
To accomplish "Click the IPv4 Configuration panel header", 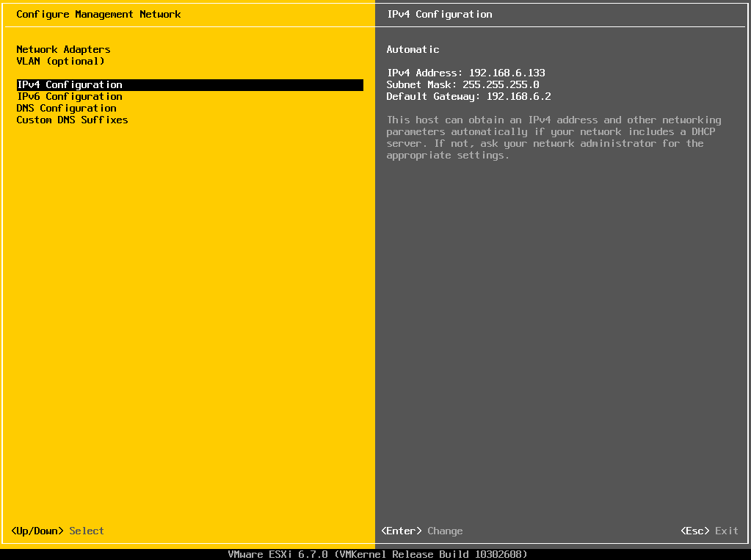I will [x=439, y=13].
